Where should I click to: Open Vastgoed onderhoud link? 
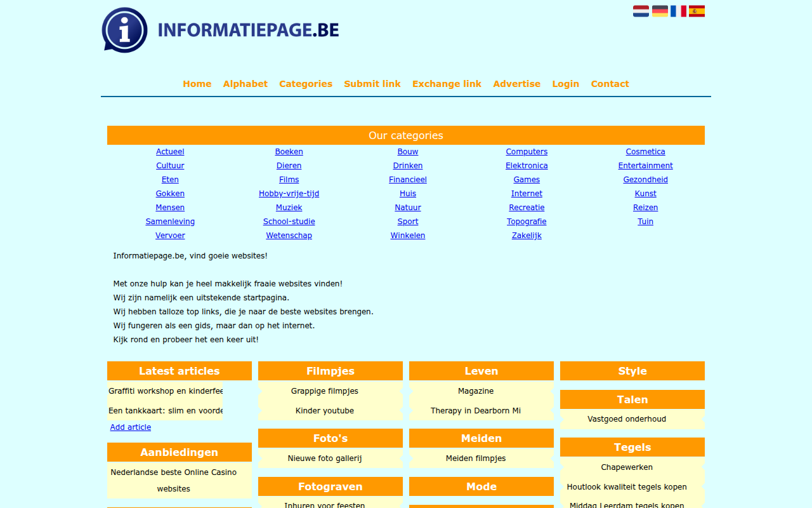tap(627, 419)
